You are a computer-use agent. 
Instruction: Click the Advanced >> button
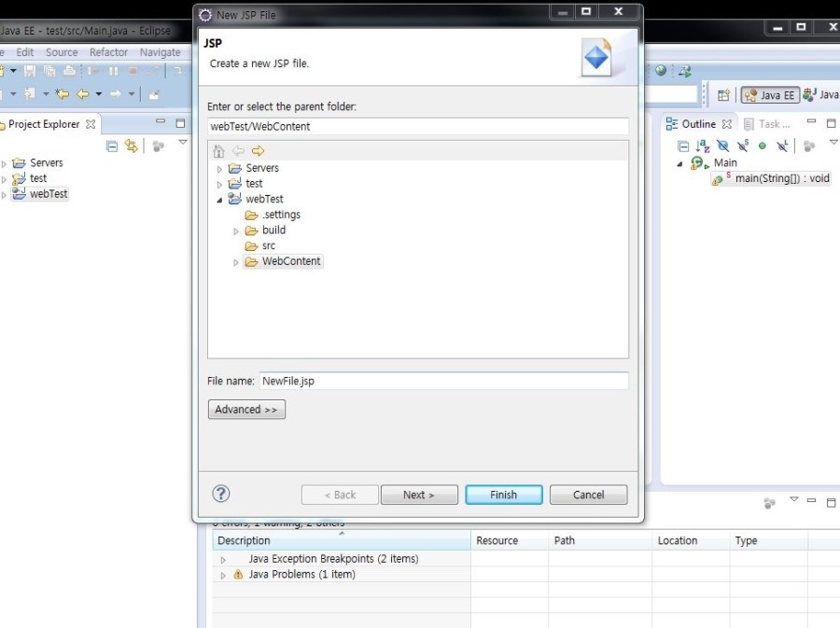[x=246, y=410]
